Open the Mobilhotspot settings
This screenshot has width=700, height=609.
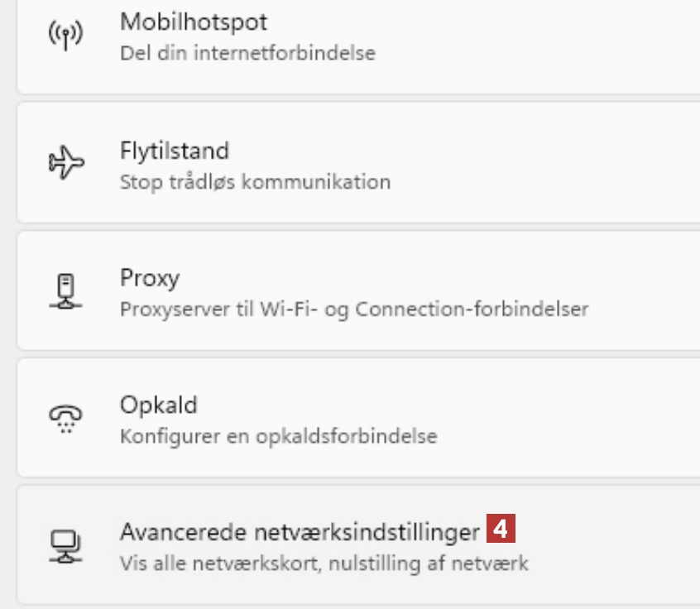click(194, 22)
